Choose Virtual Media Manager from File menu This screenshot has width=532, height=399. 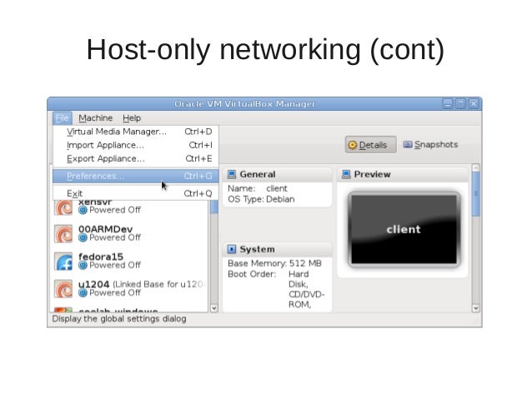[x=136, y=132]
